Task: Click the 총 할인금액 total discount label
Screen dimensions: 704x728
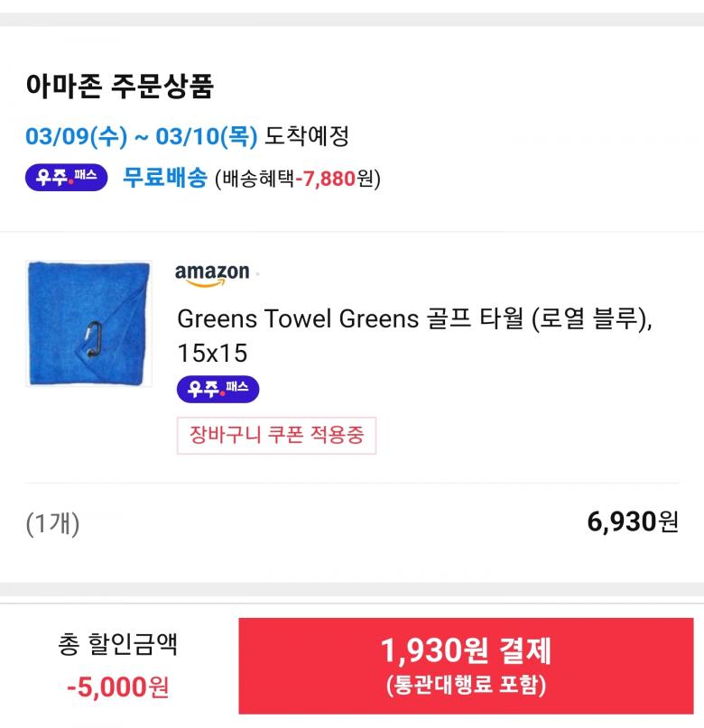Action: tap(117, 644)
